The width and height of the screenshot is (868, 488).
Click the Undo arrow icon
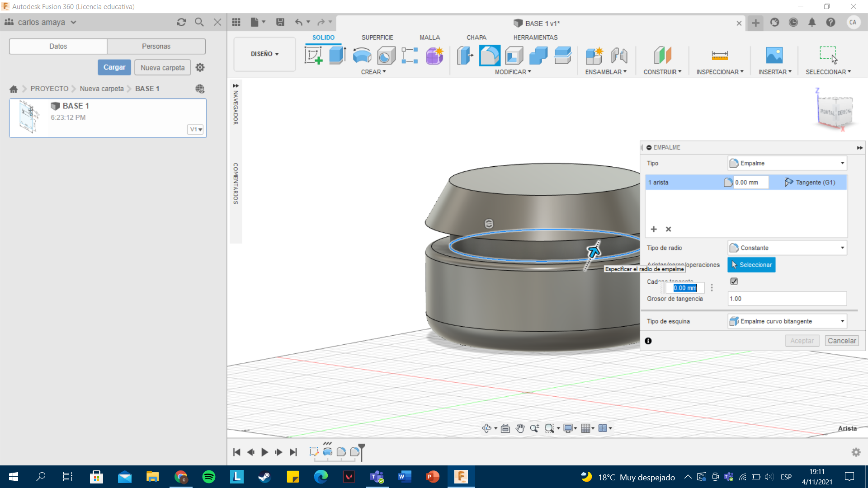click(x=298, y=22)
